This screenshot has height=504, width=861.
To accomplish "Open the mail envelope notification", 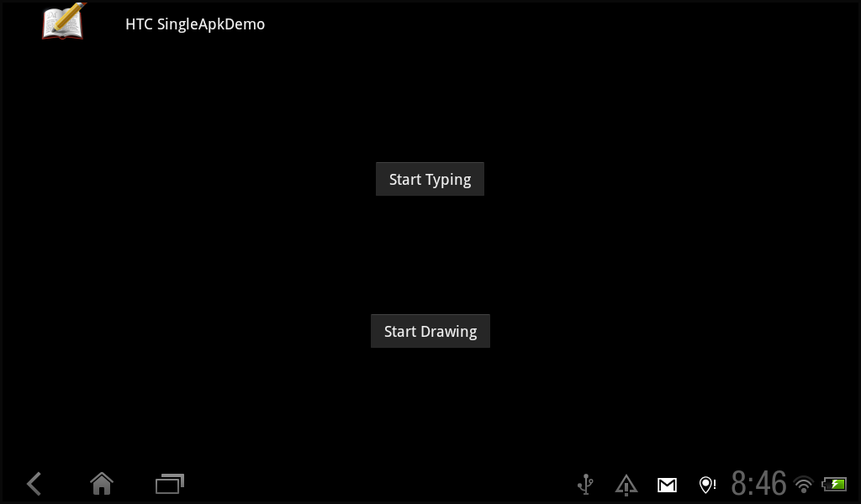I will coord(667,485).
